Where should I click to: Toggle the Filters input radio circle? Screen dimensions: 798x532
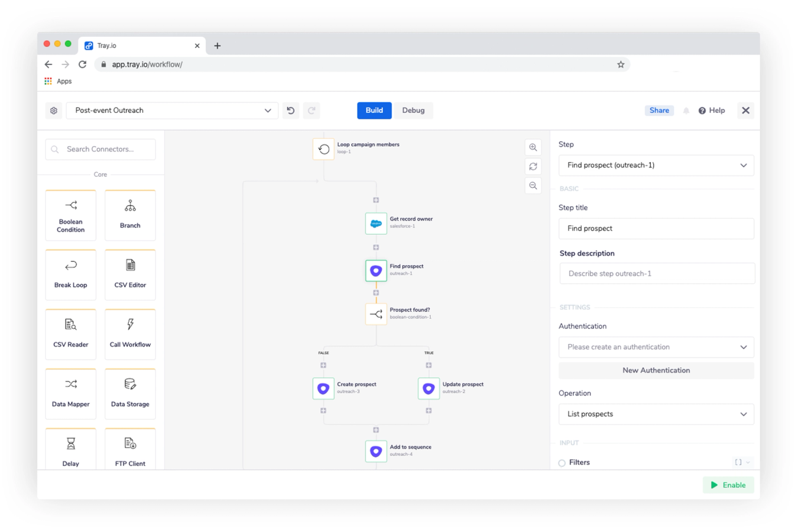click(562, 463)
